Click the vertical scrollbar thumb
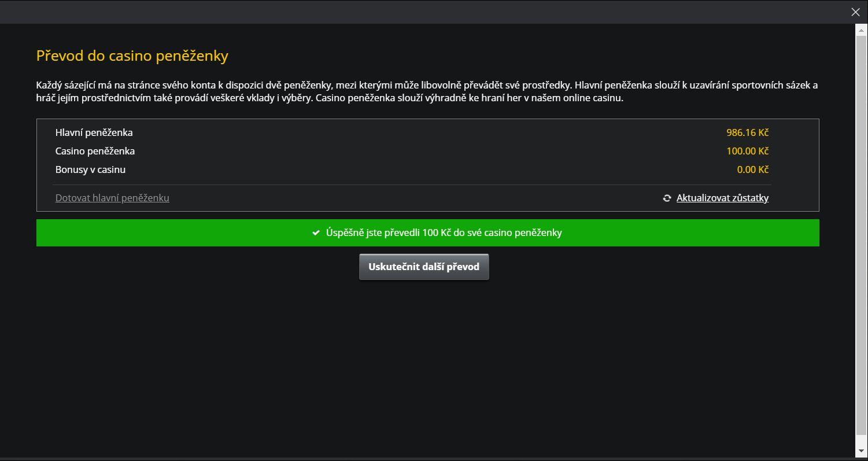This screenshot has height=461, width=868. pos(861,234)
